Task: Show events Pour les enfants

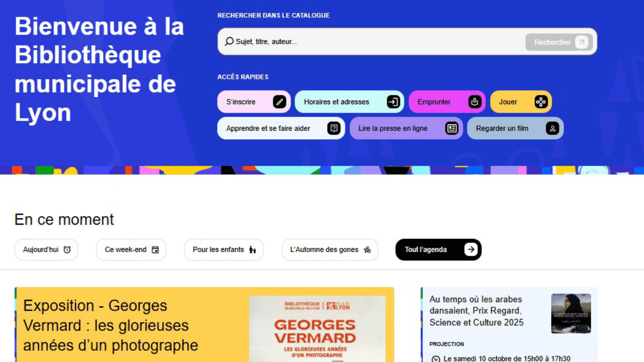Action: click(224, 249)
